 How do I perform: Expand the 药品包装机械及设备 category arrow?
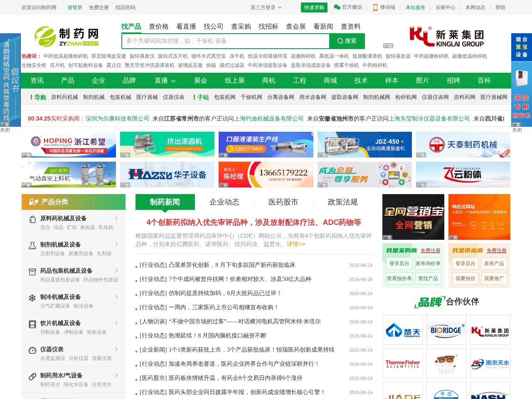click(x=116, y=271)
